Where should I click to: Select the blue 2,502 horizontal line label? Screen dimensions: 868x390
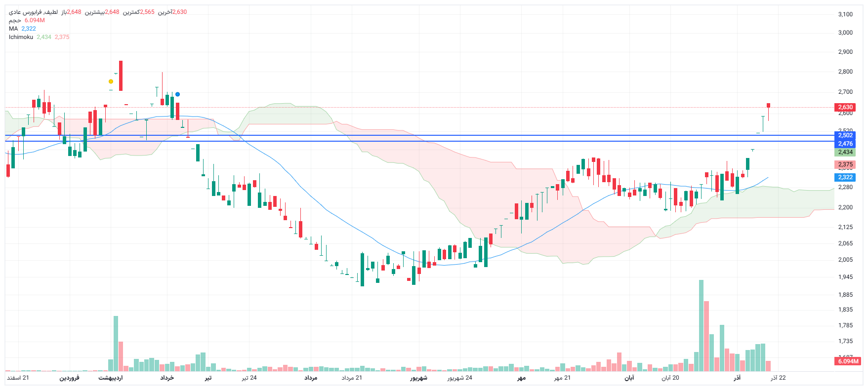pos(845,135)
